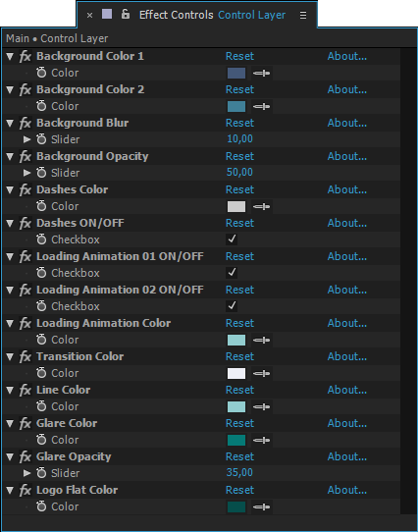Image resolution: width=418 pixels, height=532 pixels.
Task: Edit Glare Opacity value 35,00
Action: pos(239,472)
